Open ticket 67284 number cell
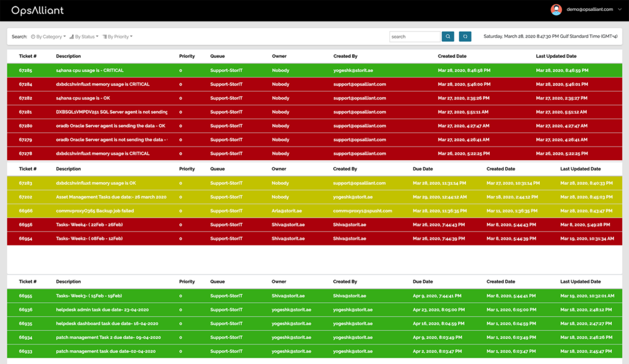 pos(25,84)
